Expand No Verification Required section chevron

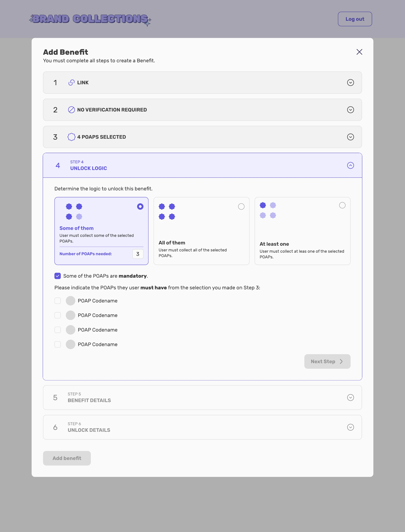(x=350, y=110)
